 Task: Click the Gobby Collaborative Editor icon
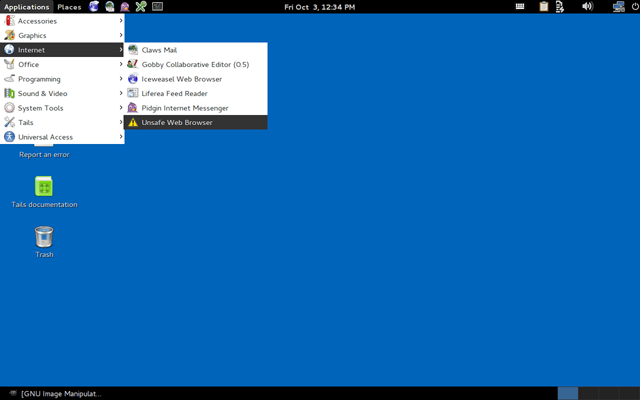point(133,64)
